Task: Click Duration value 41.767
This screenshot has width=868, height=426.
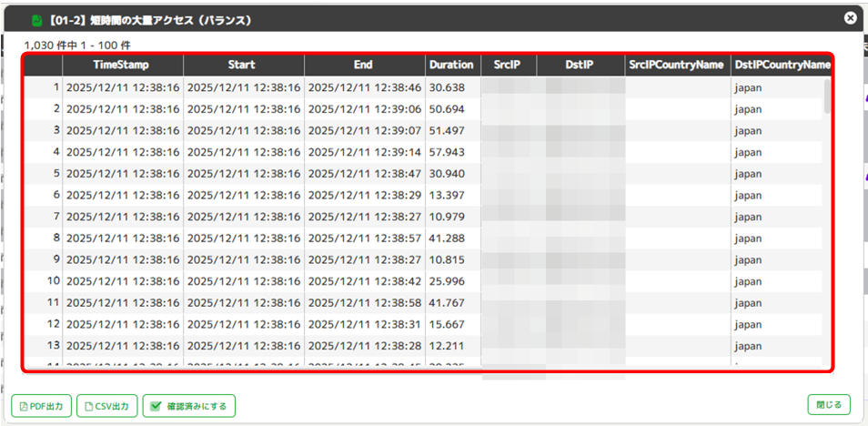Action: 446,302
